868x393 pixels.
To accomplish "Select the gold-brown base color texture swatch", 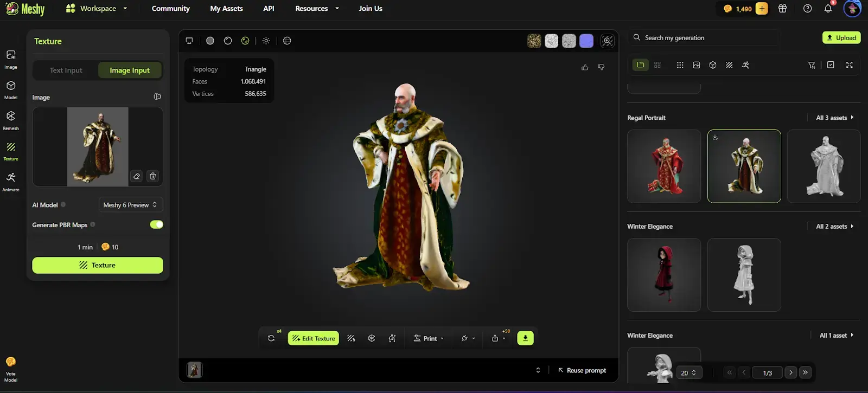I will coord(534,41).
